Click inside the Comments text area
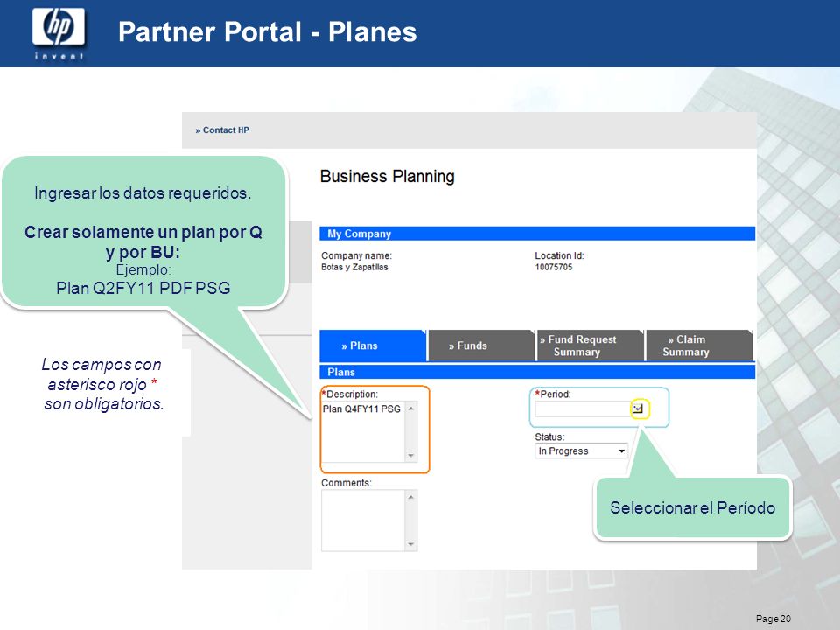840x630 pixels. tap(363, 520)
